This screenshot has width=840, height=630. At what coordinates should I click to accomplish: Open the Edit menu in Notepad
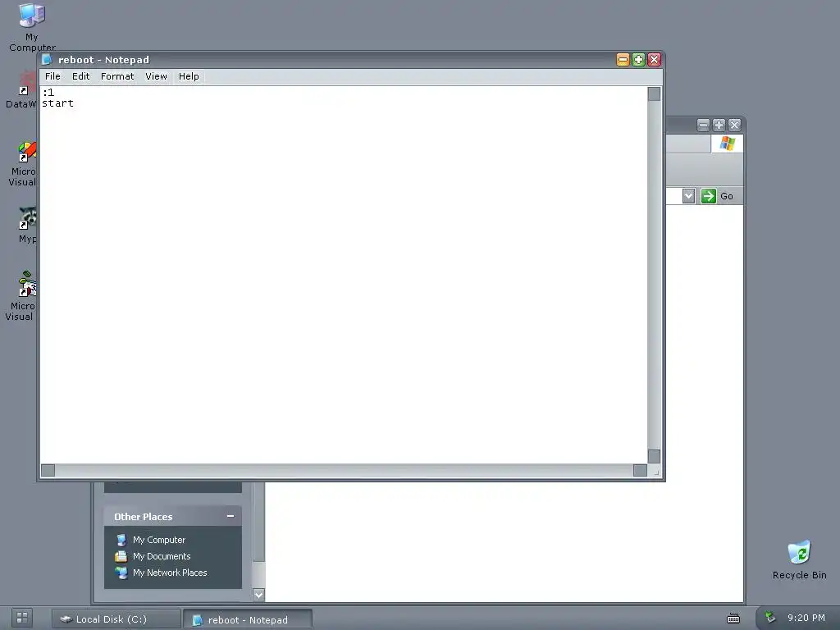tap(81, 76)
